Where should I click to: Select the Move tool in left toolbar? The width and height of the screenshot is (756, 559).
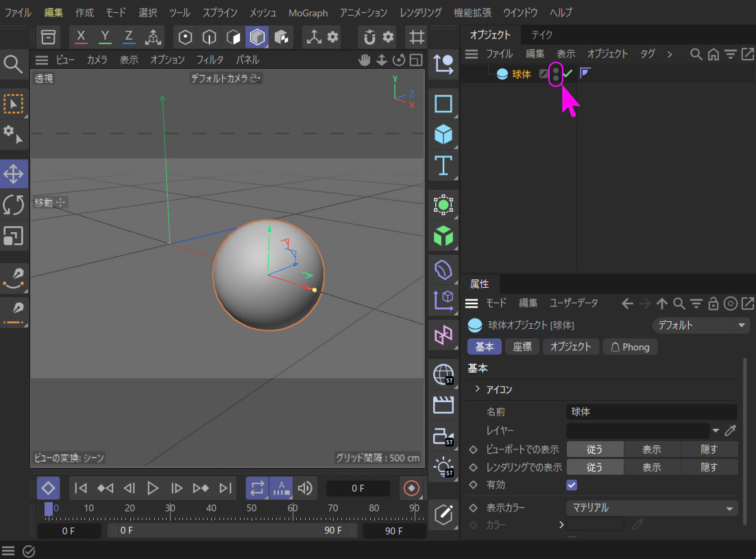pos(14,174)
